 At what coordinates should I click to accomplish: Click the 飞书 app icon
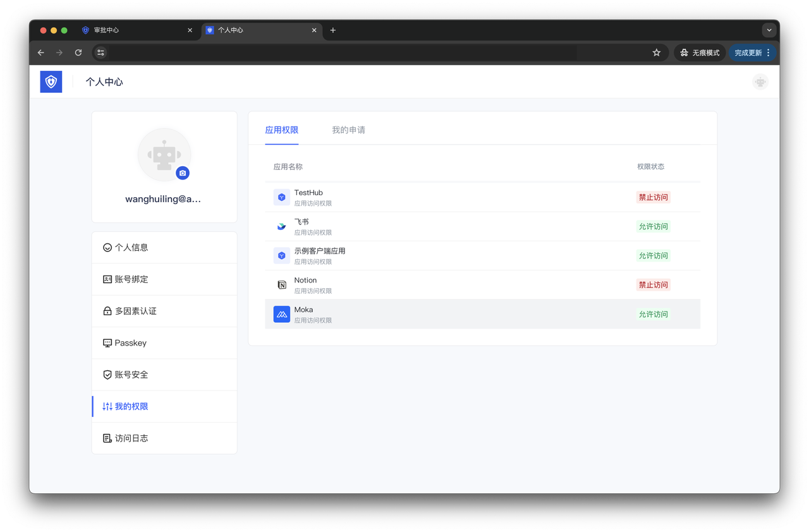(281, 226)
